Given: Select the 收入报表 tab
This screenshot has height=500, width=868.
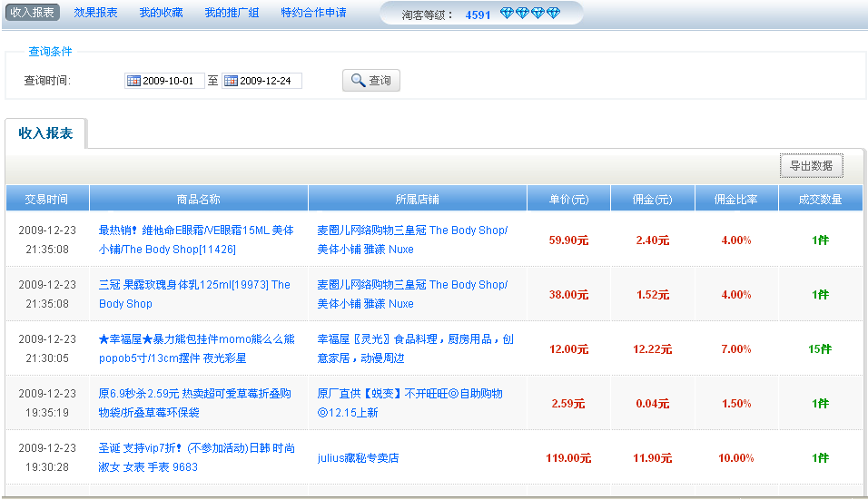Looking at the screenshot, I should pyautogui.click(x=45, y=133).
